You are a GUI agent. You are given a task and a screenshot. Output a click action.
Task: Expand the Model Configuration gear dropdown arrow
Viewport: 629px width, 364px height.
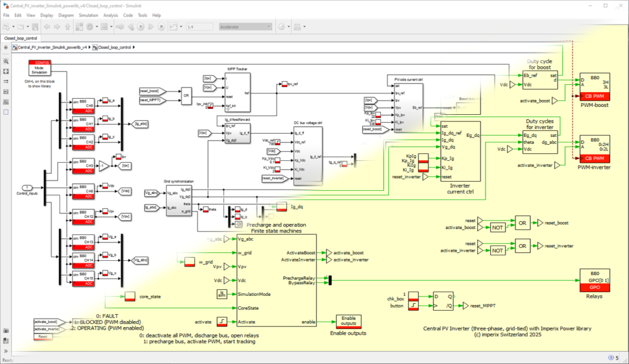[x=97, y=27]
